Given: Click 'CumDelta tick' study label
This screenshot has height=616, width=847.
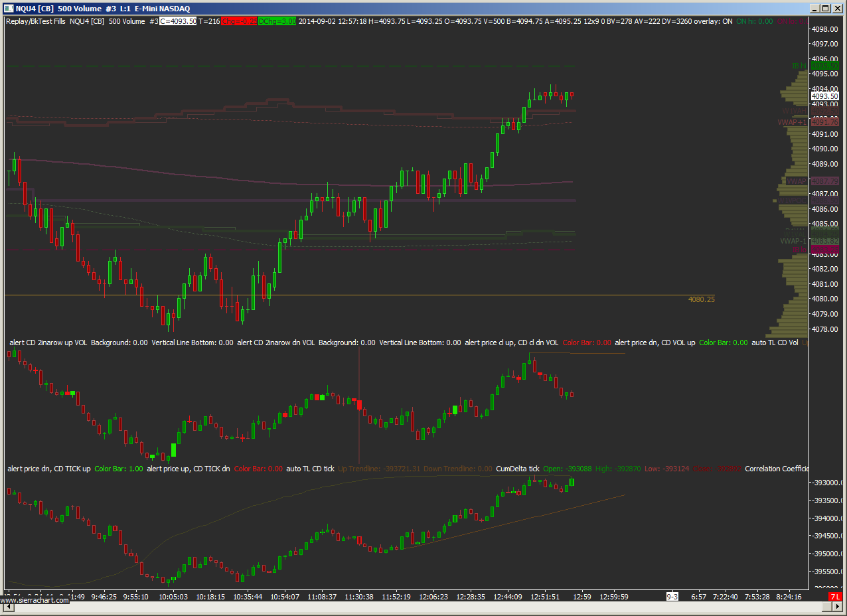Looking at the screenshot, I should click(518, 469).
